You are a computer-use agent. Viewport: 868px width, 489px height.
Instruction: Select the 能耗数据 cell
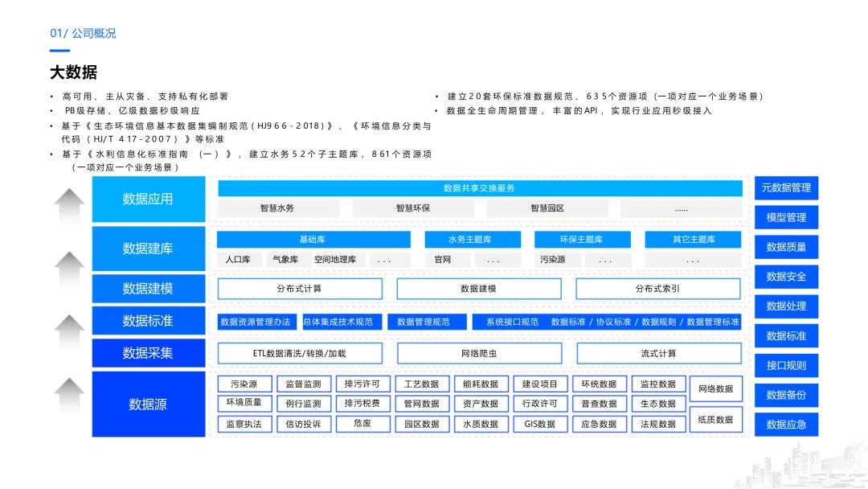(x=481, y=384)
